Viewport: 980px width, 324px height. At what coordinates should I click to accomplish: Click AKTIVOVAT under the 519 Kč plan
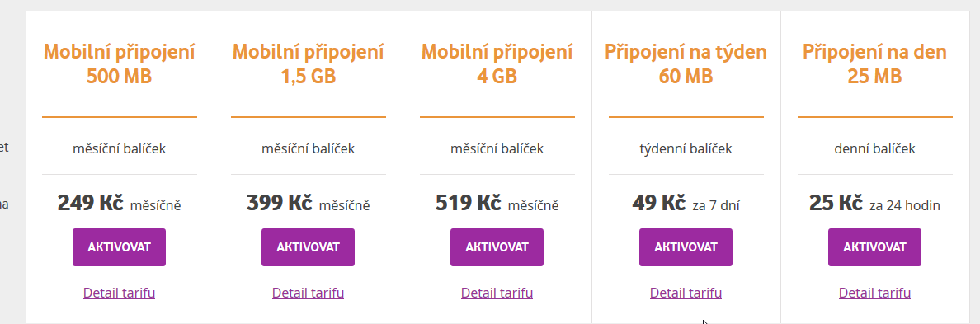point(497,247)
